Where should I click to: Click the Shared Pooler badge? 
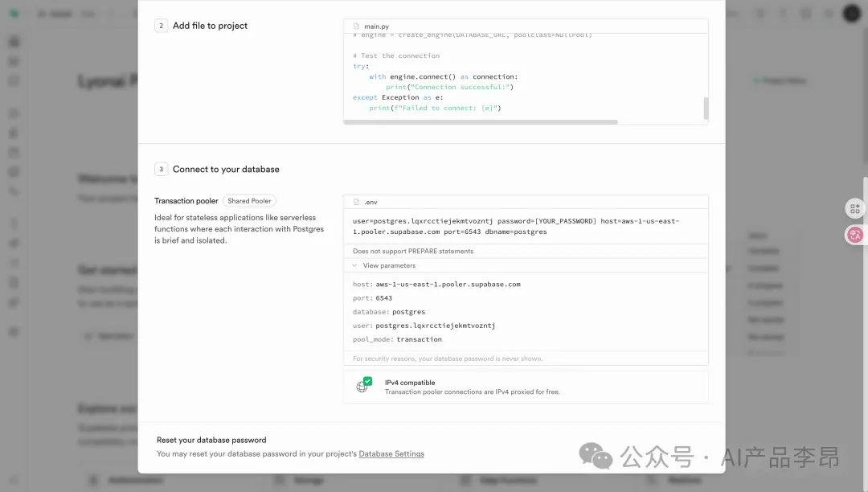[x=249, y=201]
